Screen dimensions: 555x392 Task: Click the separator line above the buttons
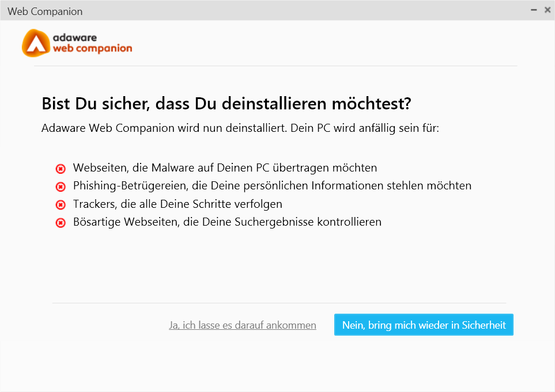pyautogui.click(x=280, y=303)
